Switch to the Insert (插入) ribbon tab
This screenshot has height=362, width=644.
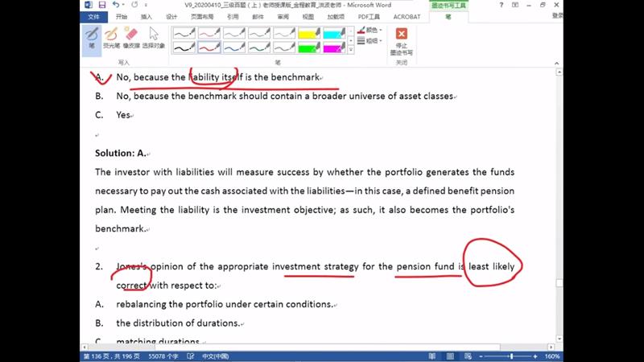(x=146, y=16)
